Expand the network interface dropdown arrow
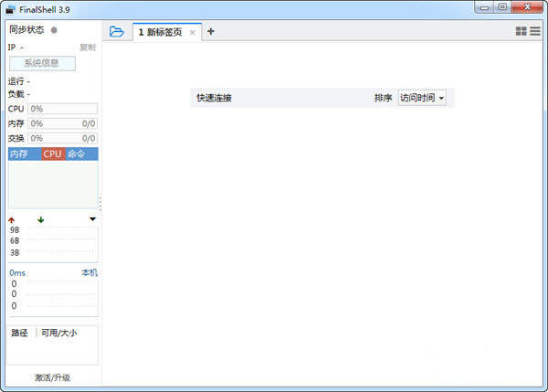548x392 pixels. tap(92, 219)
